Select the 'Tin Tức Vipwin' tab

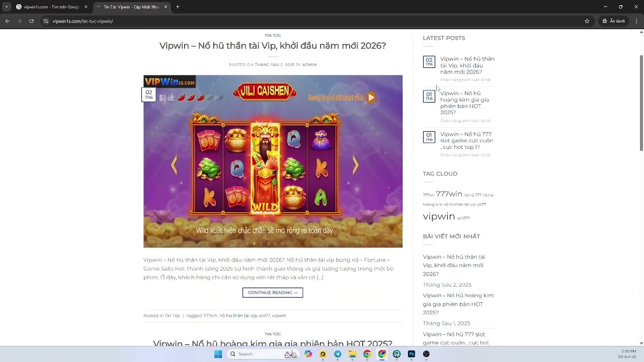132,7
